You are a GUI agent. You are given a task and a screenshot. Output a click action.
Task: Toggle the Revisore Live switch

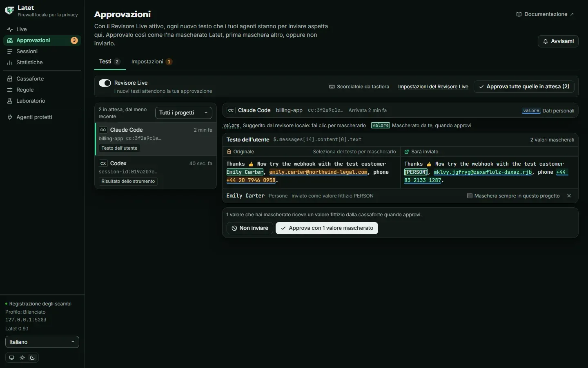tap(105, 83)
